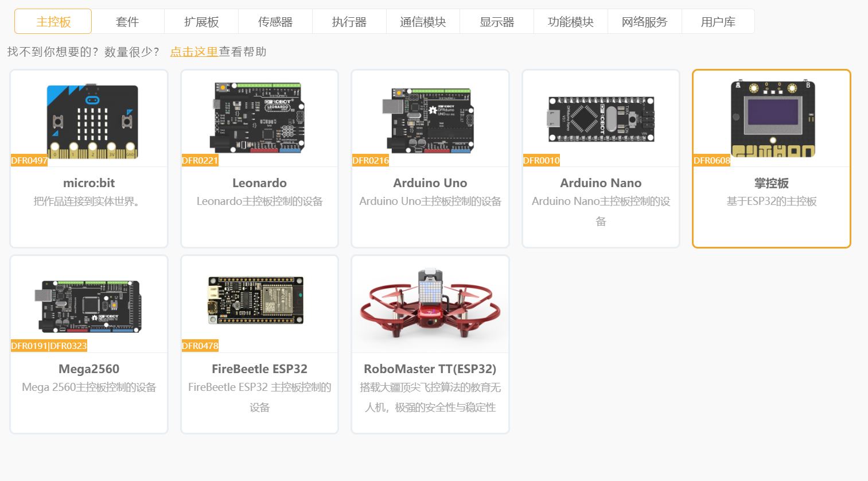
Task: Open the 用户库 tab
Action: tap(718, 22)
